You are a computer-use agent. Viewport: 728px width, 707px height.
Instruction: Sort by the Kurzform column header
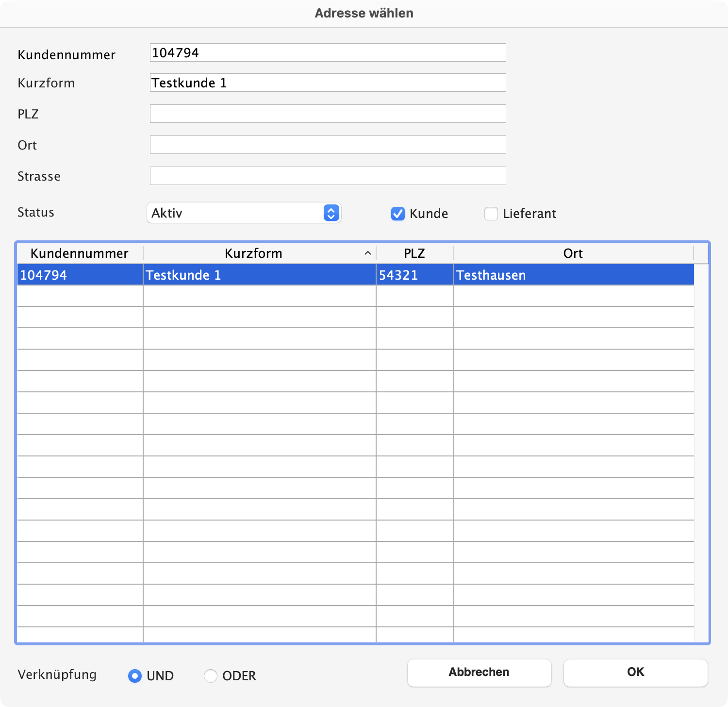pyautogui.click(x=253, y=253)
